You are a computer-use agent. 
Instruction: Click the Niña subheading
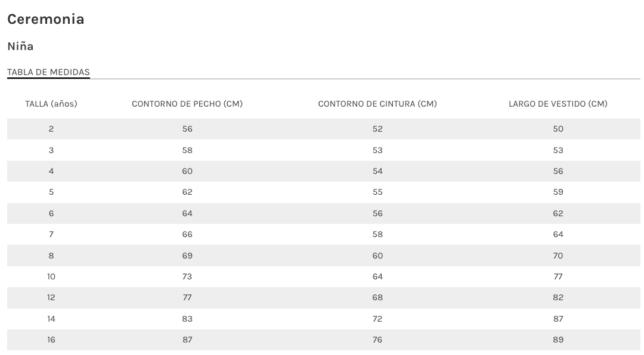(x=20, y=46)
